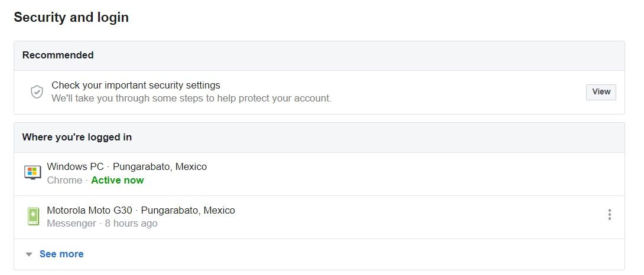Click the Windows PC device icon
This screenshot has width=644, height=275.
click(x=32, y=172)
